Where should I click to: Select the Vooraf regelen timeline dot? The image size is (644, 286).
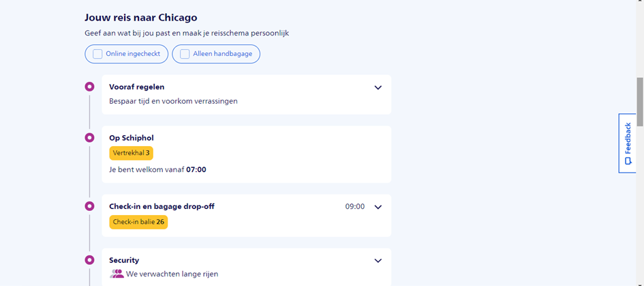click(89, 87)
